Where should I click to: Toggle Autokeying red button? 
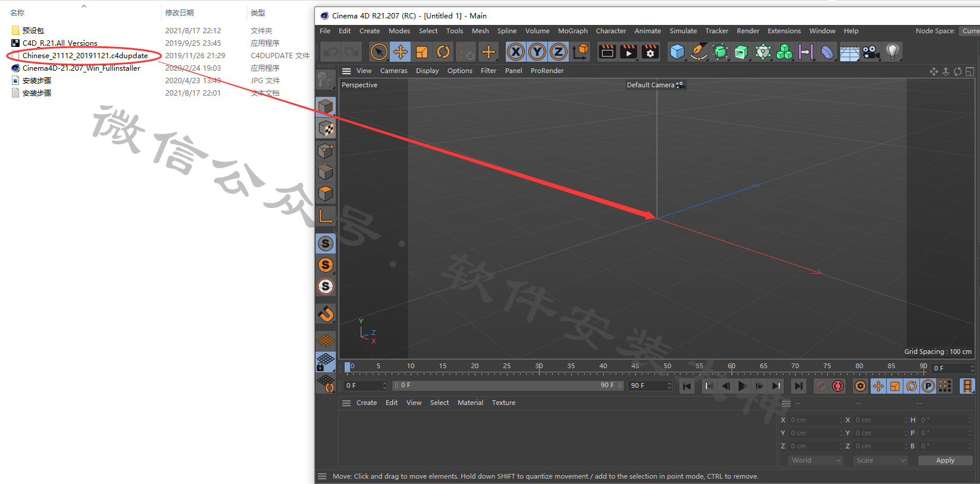click(838, 386)
